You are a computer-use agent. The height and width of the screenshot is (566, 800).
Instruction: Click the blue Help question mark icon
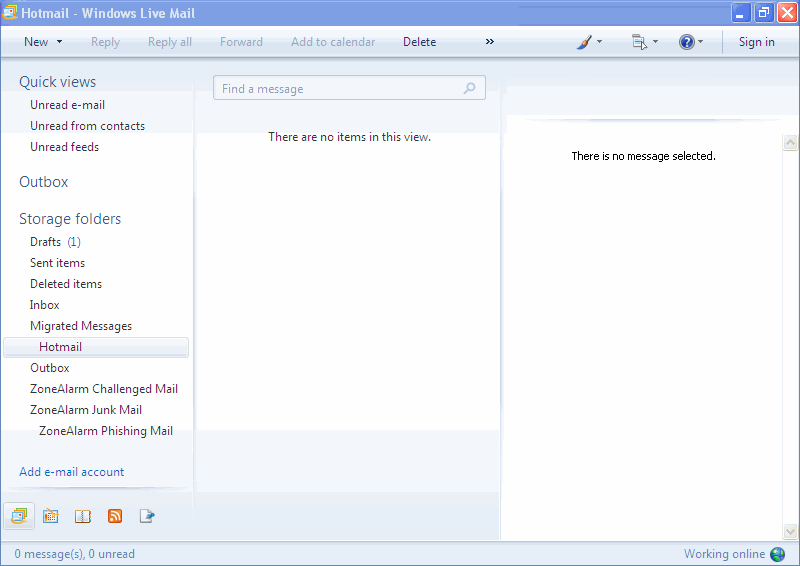click(x=687, y=42)
